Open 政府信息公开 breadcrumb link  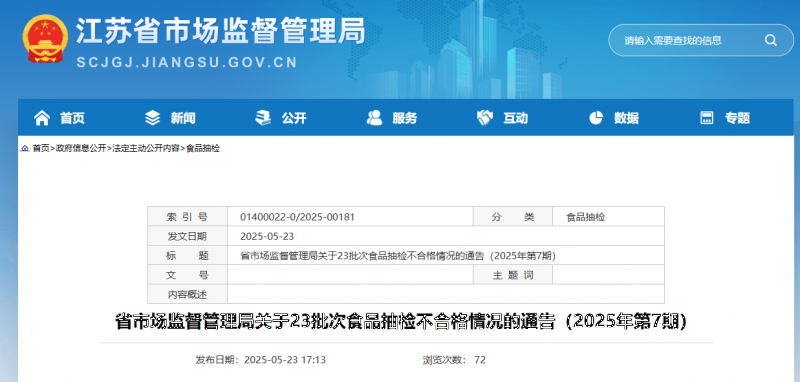(81, 148)
